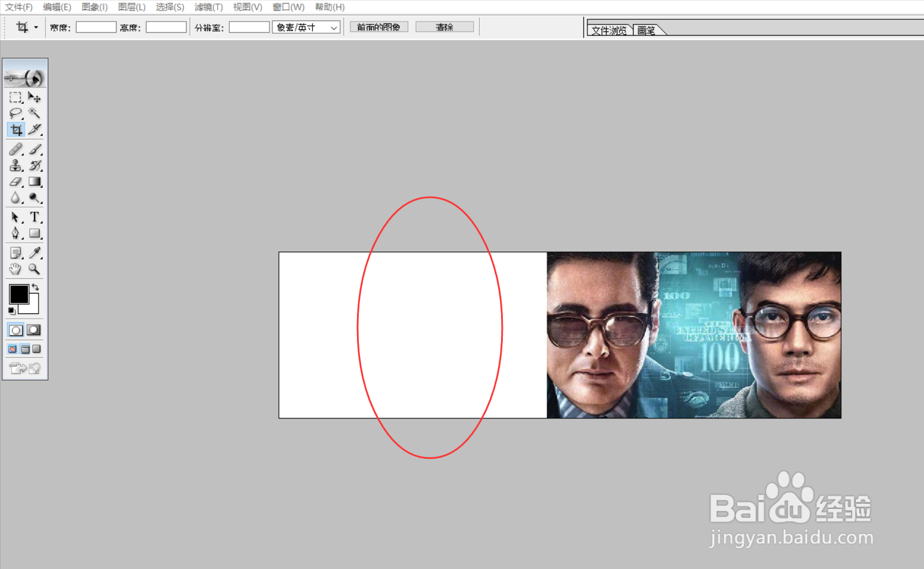Click the 宽度 input field

pos(96,27)
